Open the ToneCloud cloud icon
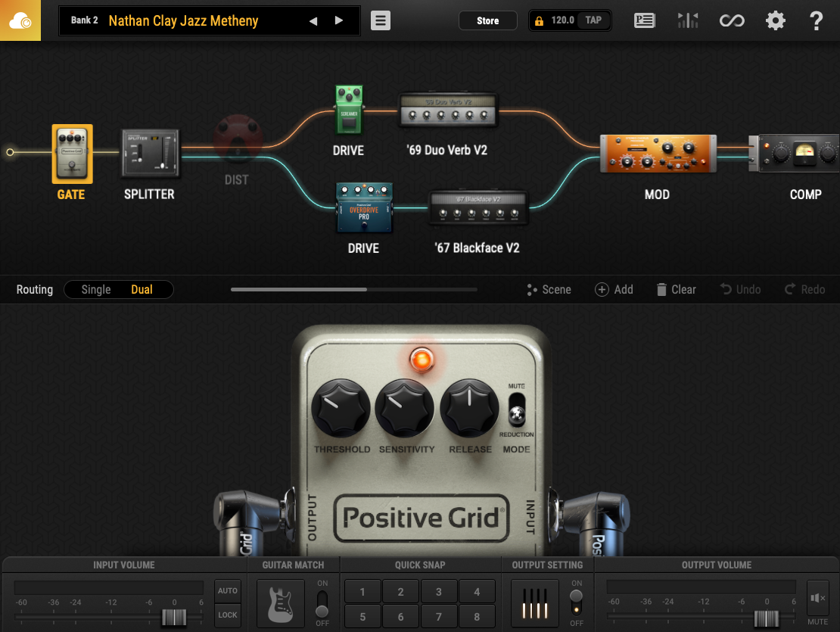Viewport: 840px width, 632px height. tap(20, 20)
